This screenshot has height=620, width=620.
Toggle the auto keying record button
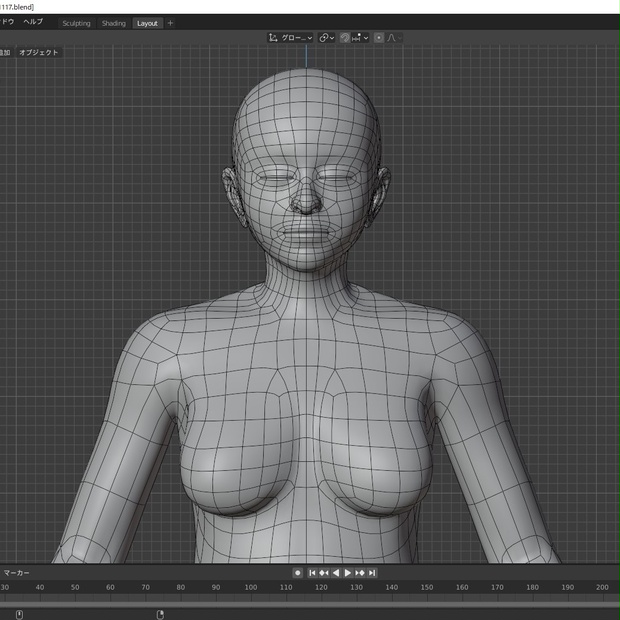click(298, 573)
